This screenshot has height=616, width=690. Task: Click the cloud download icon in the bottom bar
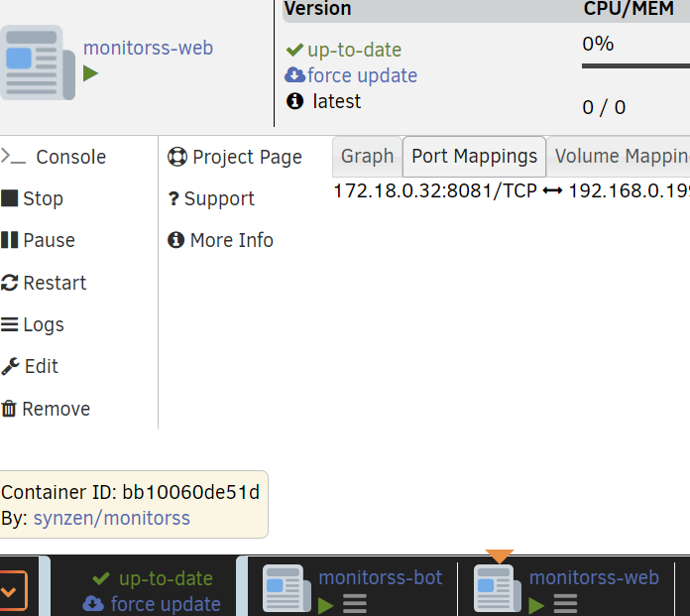[93, 604]
